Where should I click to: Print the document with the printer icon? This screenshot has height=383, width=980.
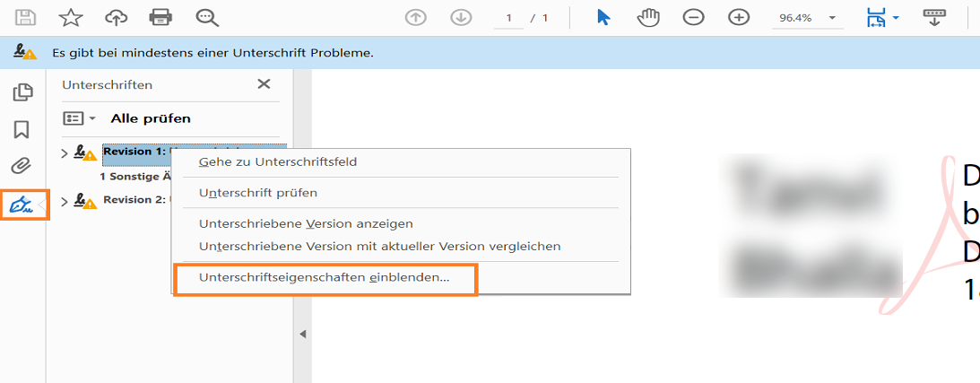[x=160, y=17]
